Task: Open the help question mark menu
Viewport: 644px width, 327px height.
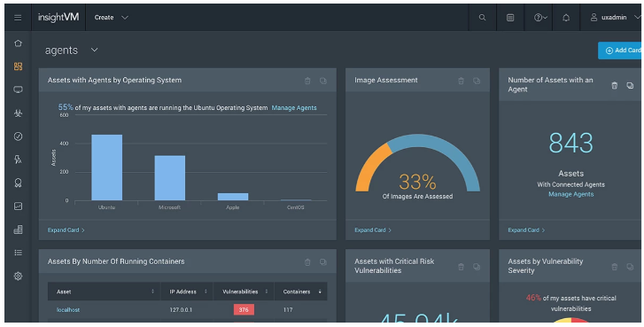Action: pyautogui.click(x=540, y=18)
